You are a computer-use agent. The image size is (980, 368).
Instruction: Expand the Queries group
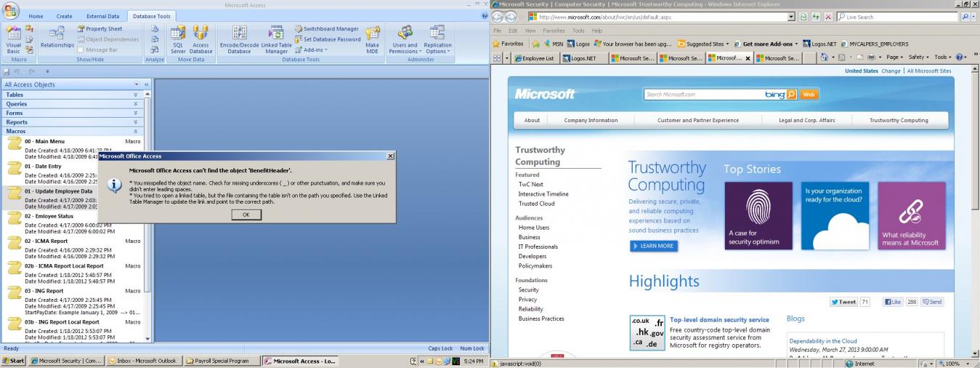(x=73, y=104)
